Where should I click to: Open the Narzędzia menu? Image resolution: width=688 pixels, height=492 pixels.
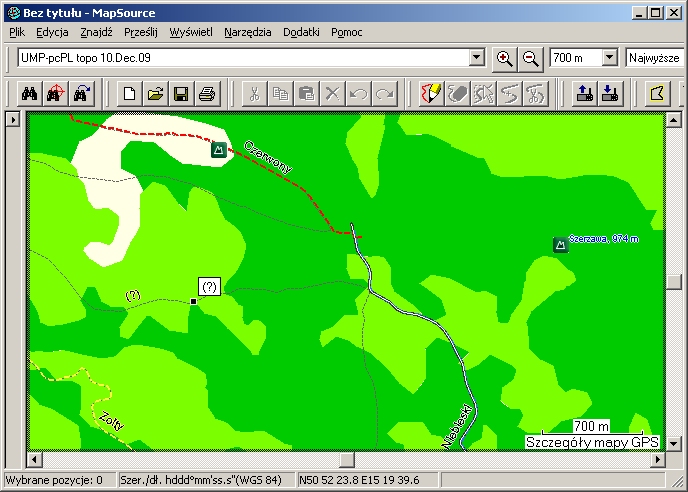pyautogui.click(x=248, y=32)
